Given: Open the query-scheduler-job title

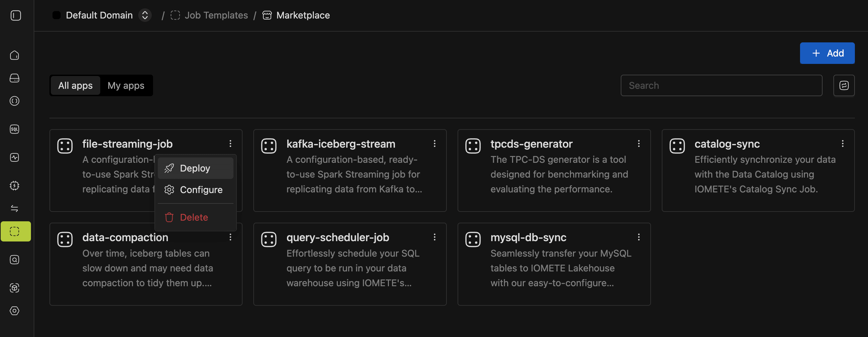Looking at the screenshot, I should (x=338, y=237).
